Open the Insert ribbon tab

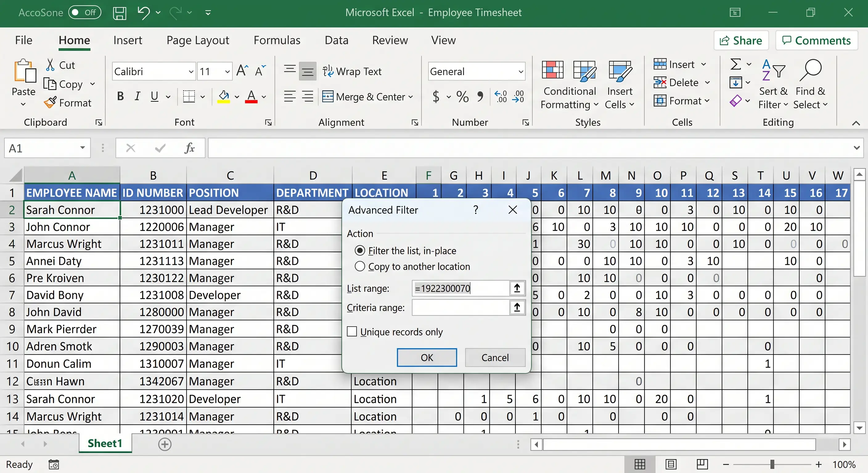pyautogui.click(x=128, y=40)
